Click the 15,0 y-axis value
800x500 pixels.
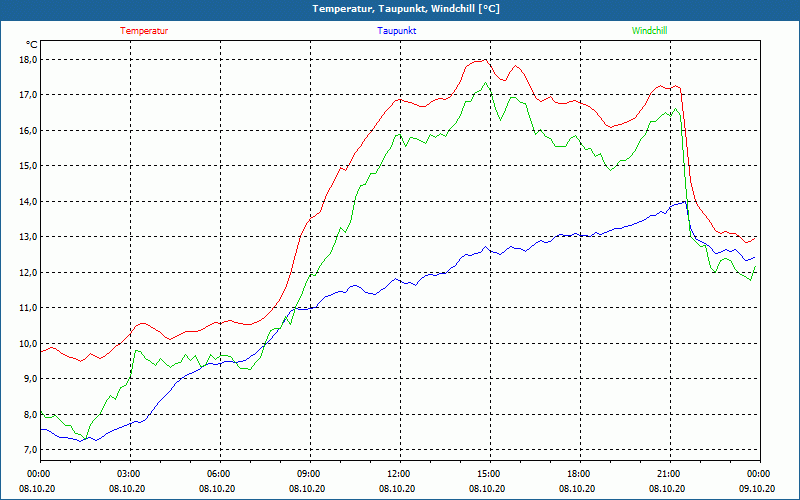point(29,166)
